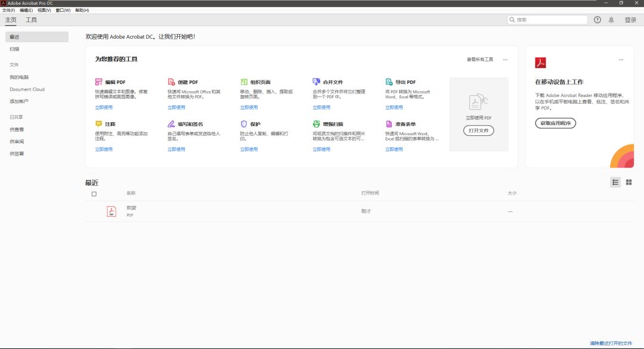644x349 pixels.
Task: Open the 注释 tool icon
Action: click(x=98, y=123)
